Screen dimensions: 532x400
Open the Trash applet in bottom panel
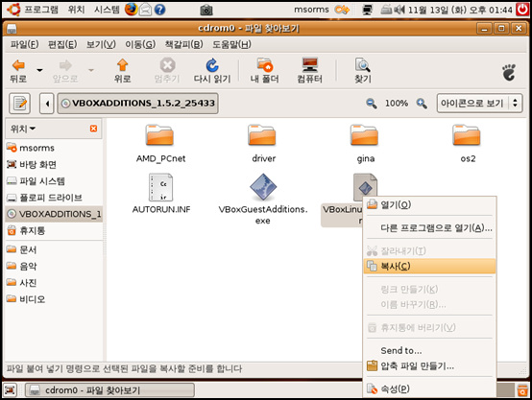pyautogui.click(x=522, y=390)
